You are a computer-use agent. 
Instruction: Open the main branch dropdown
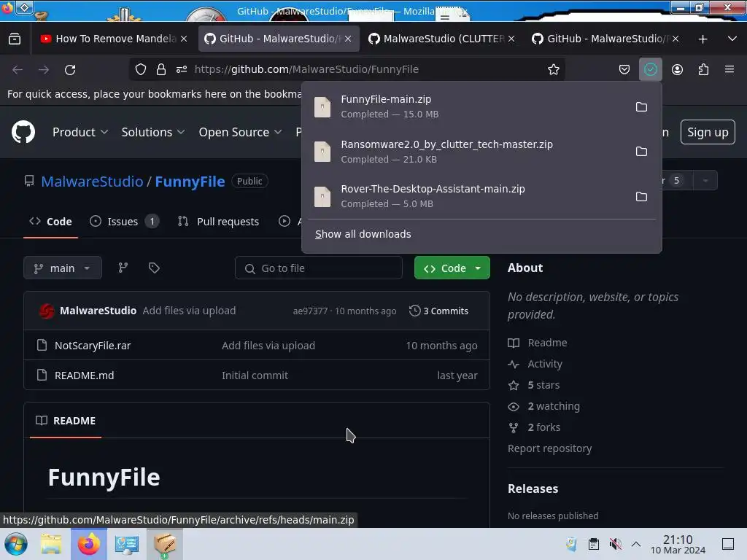pyautogui.click(x=63, y=268)
